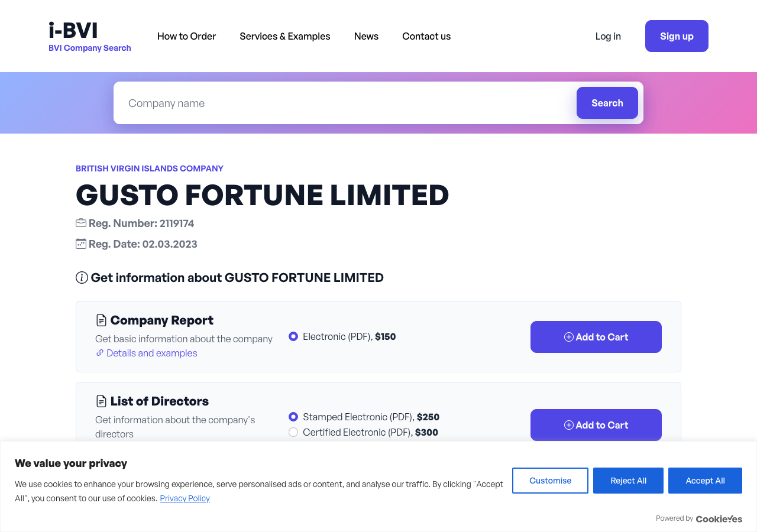This screenshot has height=532, width=757.
Task: Go to the News section
Action: [366, 36]
